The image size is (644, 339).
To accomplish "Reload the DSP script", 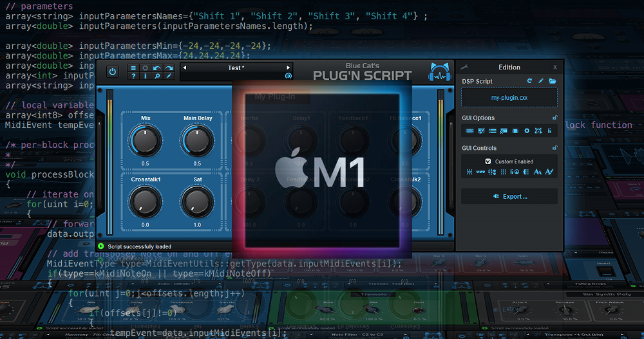I will [529, 81].
